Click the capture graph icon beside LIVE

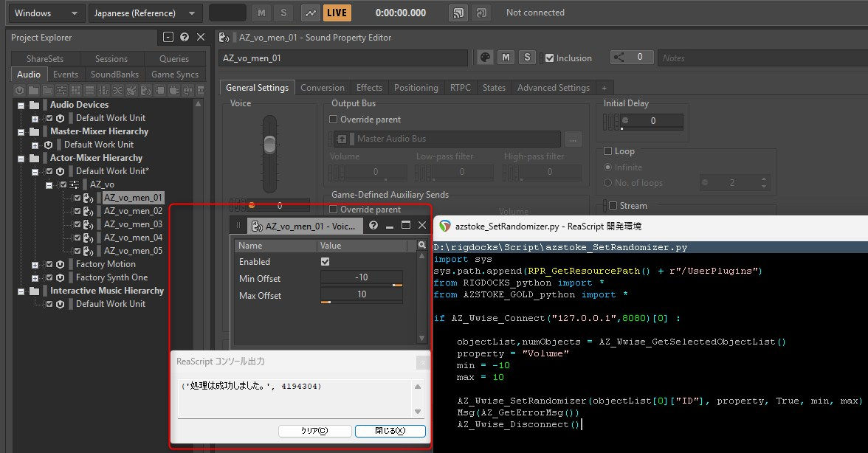coord(311,13)
